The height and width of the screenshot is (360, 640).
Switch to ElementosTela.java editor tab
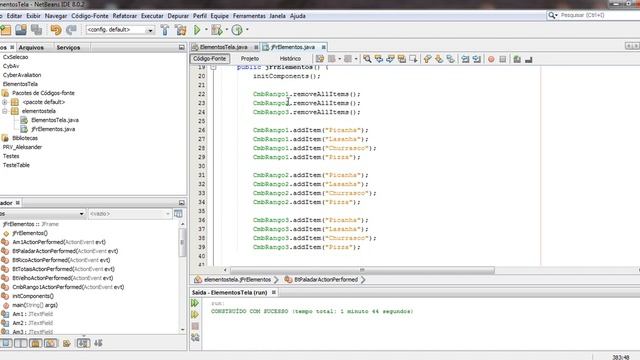pos(223,47)
